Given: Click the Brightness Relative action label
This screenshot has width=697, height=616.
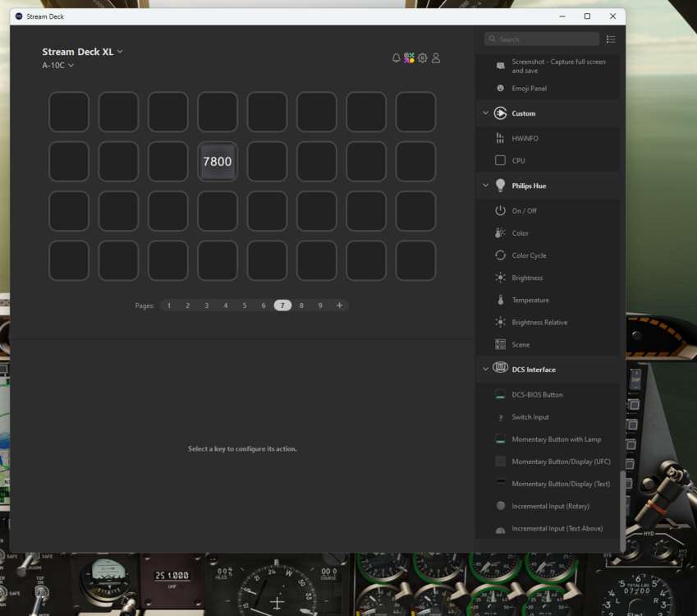Looking at the screenshot, I should (x=539, y=323).
